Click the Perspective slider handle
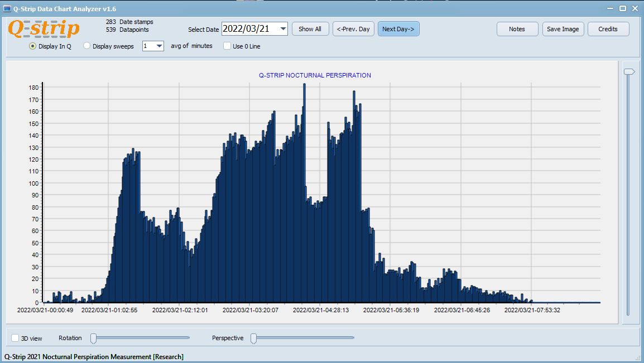The height and width of the screenshot is (363, 644). (x=254, y=337)
